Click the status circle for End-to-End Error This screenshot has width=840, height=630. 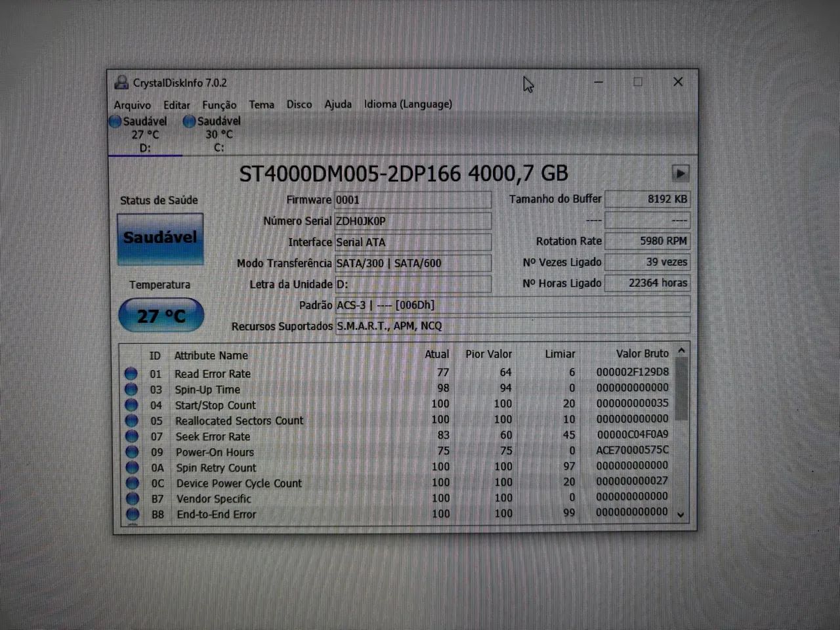133,514
